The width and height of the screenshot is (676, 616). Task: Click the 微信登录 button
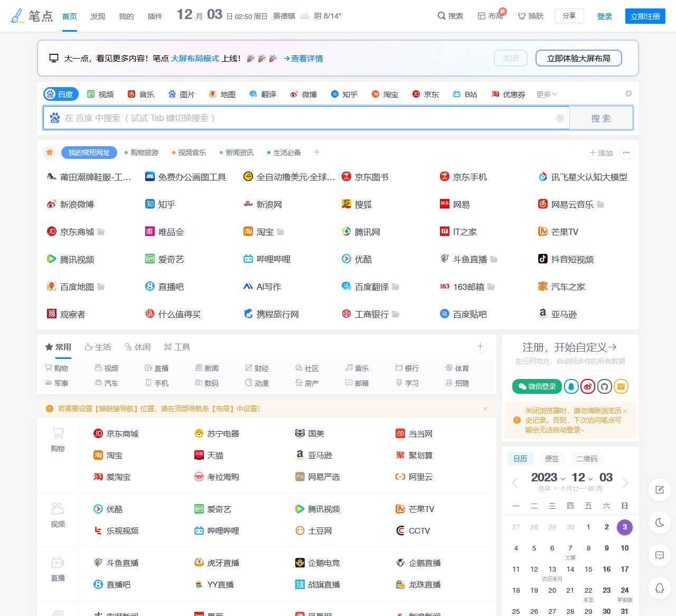point(537,386)
